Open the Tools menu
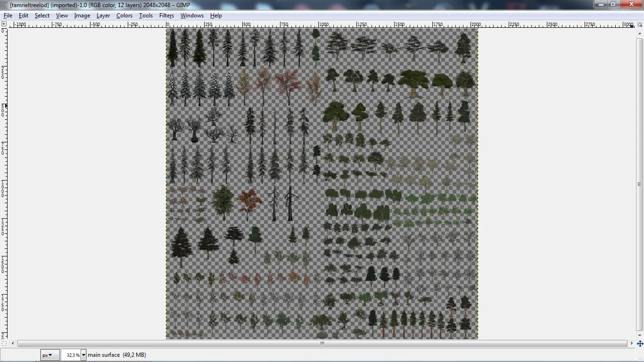Viewport: 644px width, 362px height. tap(146, 16)
